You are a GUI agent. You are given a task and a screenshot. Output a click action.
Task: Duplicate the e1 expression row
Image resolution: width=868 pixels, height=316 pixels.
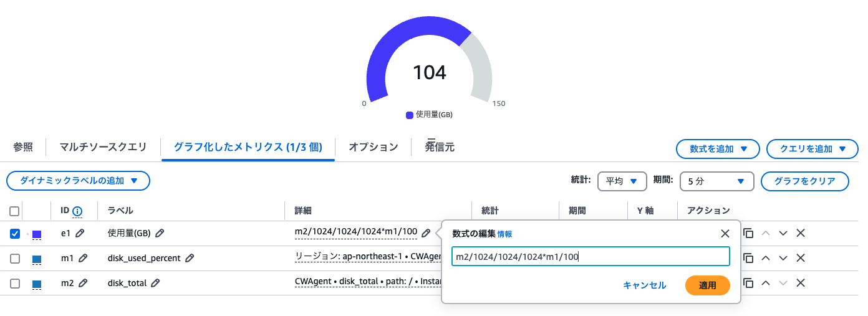[x=749, y=233]
